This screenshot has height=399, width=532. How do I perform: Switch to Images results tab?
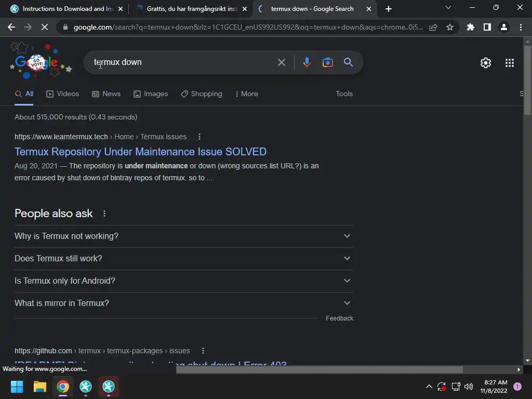[151, 94]
